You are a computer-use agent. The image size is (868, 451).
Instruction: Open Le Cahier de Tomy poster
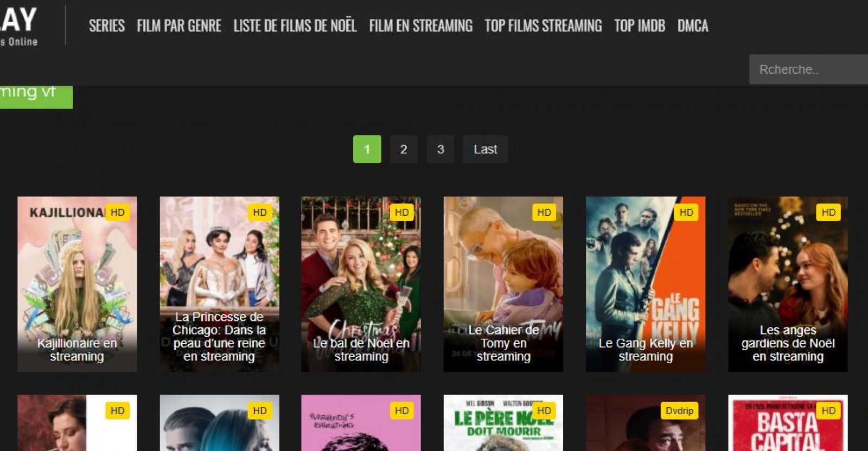503,284
